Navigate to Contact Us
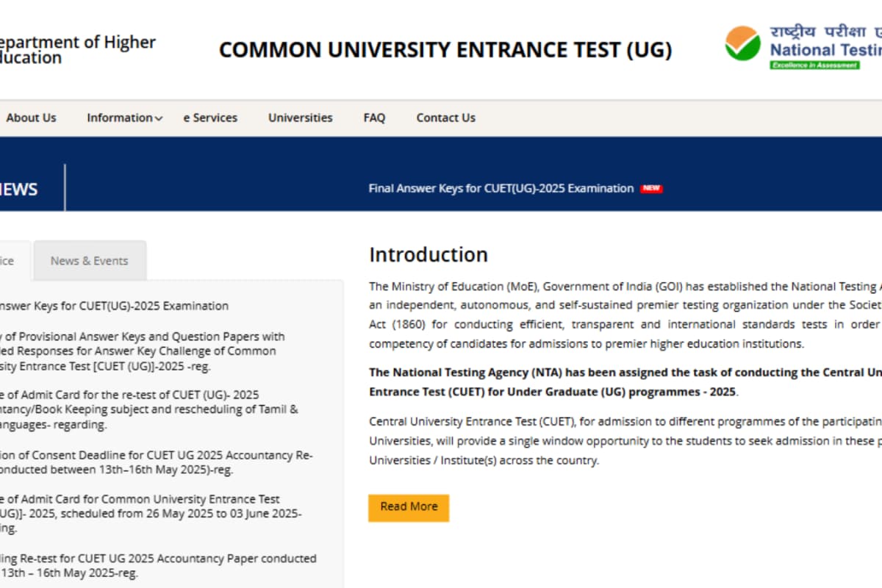The height and width of the screenshot is (588, 882). pyautogui.click(x=445, y=118)
